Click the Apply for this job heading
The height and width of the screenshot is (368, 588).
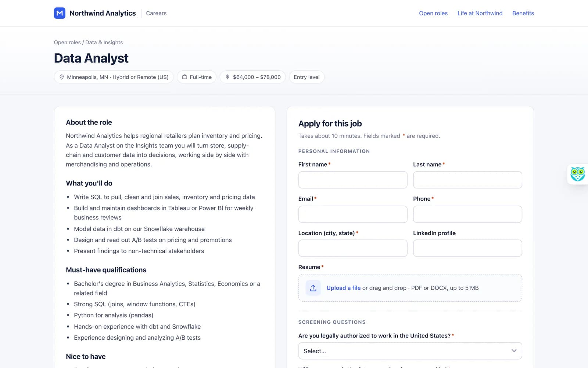[x=330, y=124]
